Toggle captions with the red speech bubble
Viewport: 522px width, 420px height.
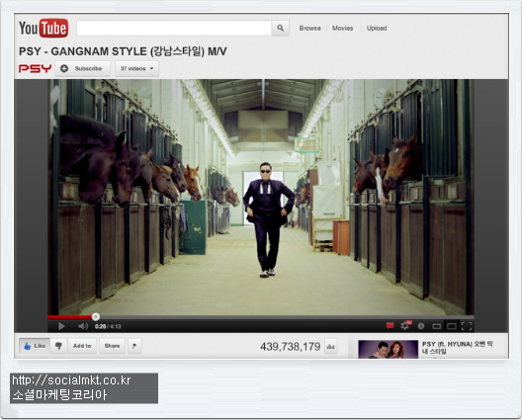click(390, 326)
